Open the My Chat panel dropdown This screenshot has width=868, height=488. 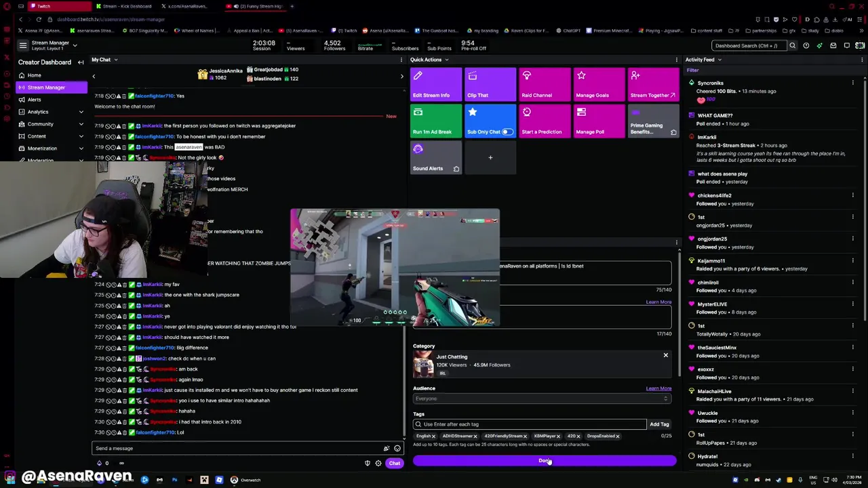tap(115, 60)
